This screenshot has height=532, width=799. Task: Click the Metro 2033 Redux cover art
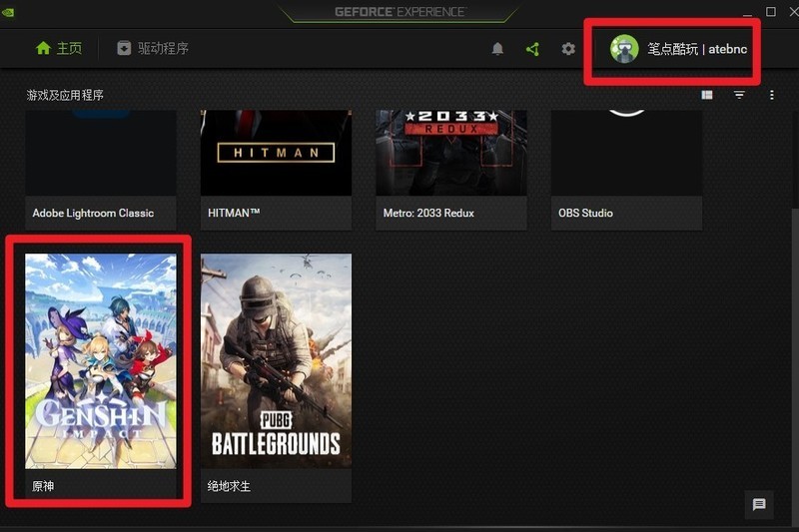point(451,153)
